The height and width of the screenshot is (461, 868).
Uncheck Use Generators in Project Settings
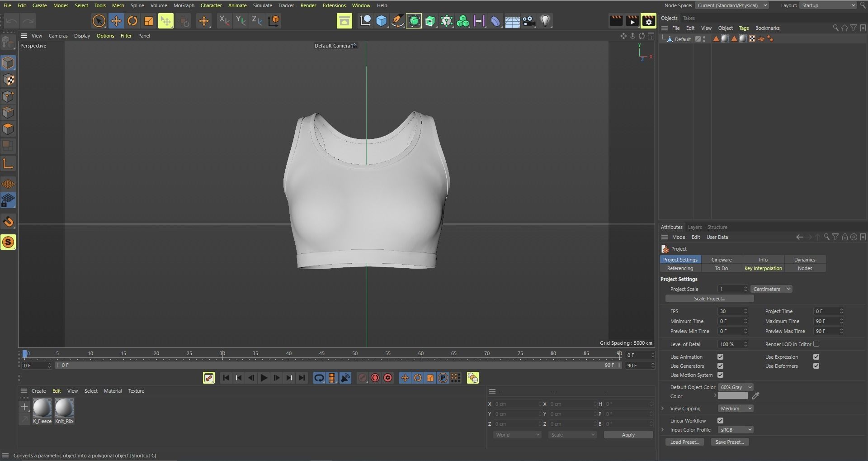pos(721,366)
